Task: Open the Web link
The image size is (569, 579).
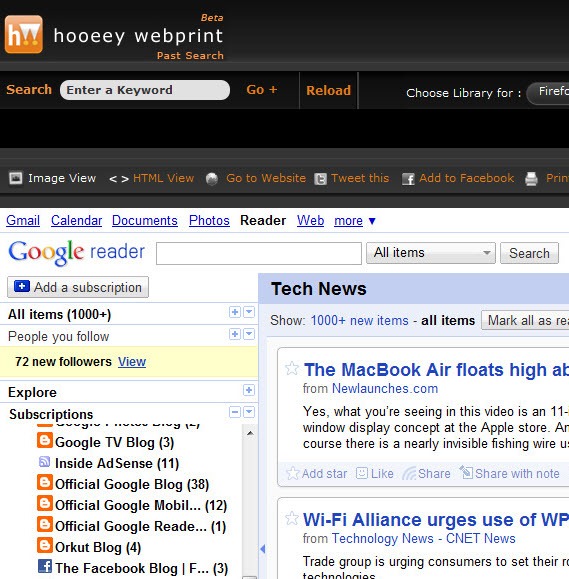Action: pyautogui.click(x=311, y=221)
